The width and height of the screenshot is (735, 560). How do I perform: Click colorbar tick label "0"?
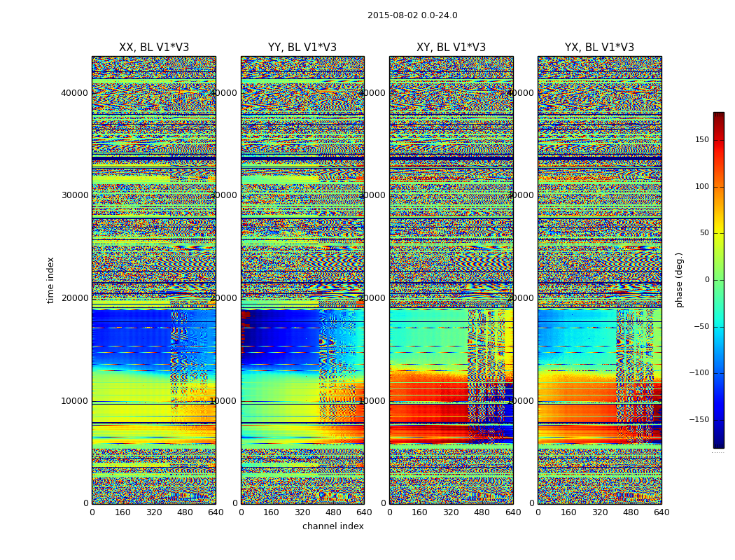707,280
